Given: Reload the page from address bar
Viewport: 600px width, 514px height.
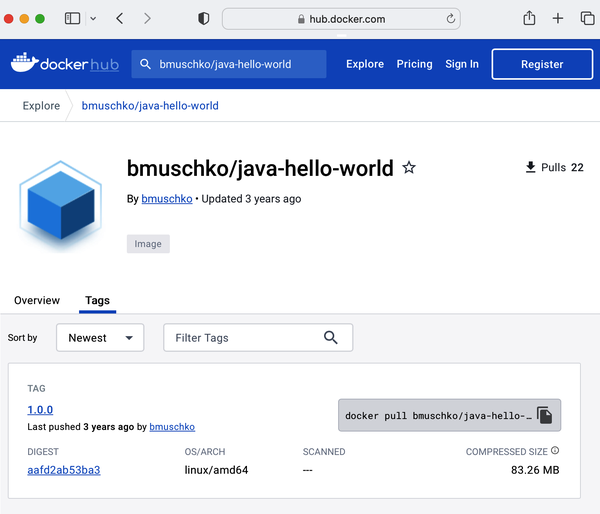Looking at the screenshot, I should [x=451, y=18].
